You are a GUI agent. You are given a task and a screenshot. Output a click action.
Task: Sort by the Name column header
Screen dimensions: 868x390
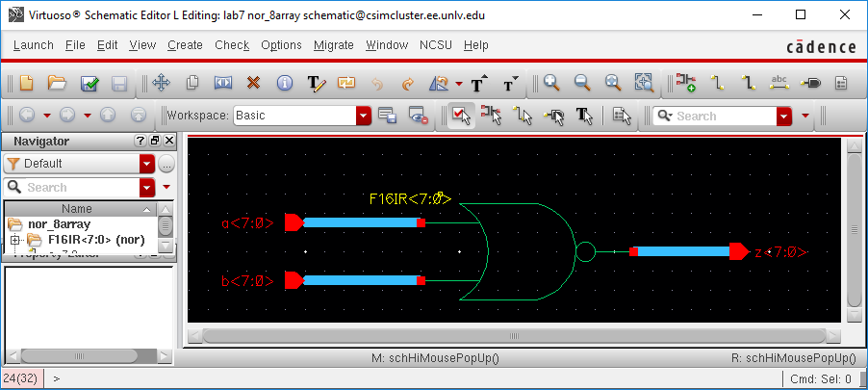click(82, 209)
